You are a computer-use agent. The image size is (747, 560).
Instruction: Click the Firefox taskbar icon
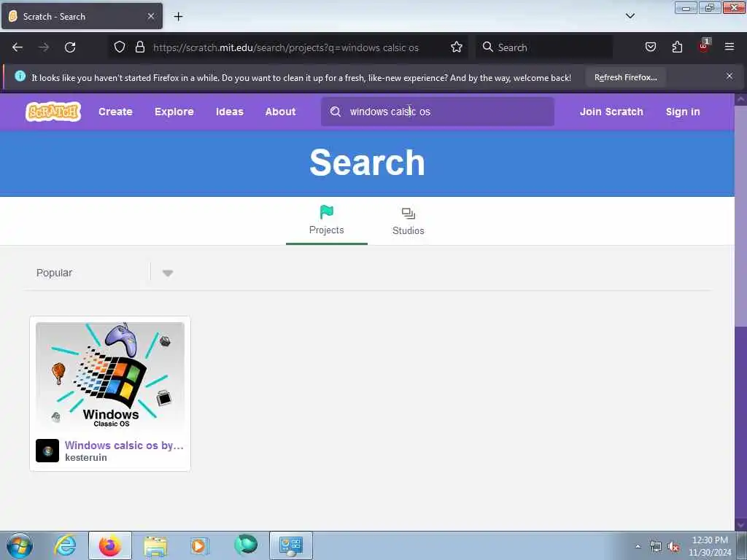110,545
